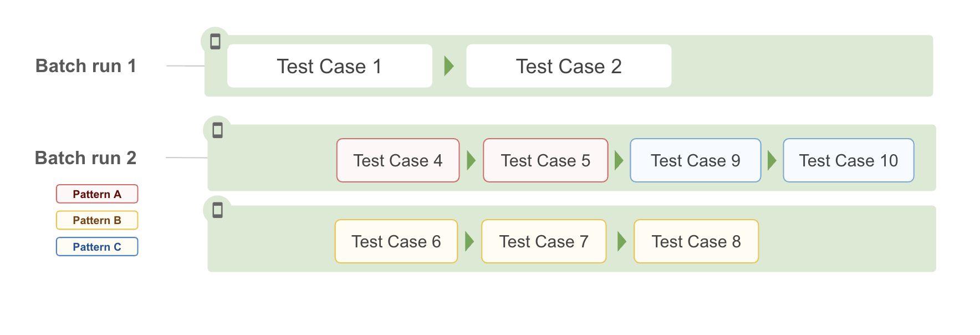
Task: Select the Test Case 2 box
Action: pos(569,66)
